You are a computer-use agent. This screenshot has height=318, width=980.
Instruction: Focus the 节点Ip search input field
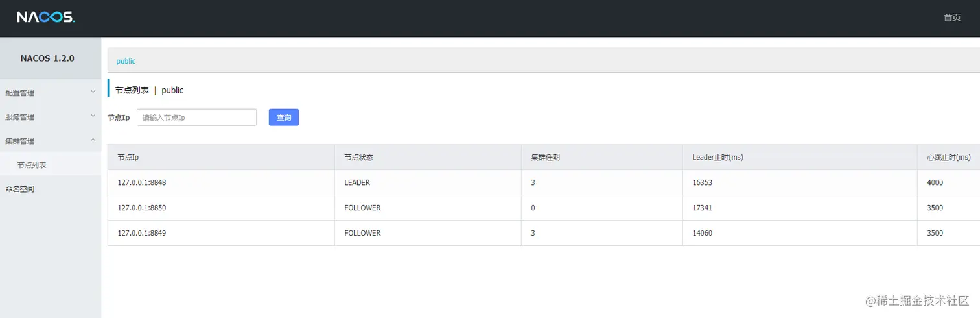coord(196,117)
